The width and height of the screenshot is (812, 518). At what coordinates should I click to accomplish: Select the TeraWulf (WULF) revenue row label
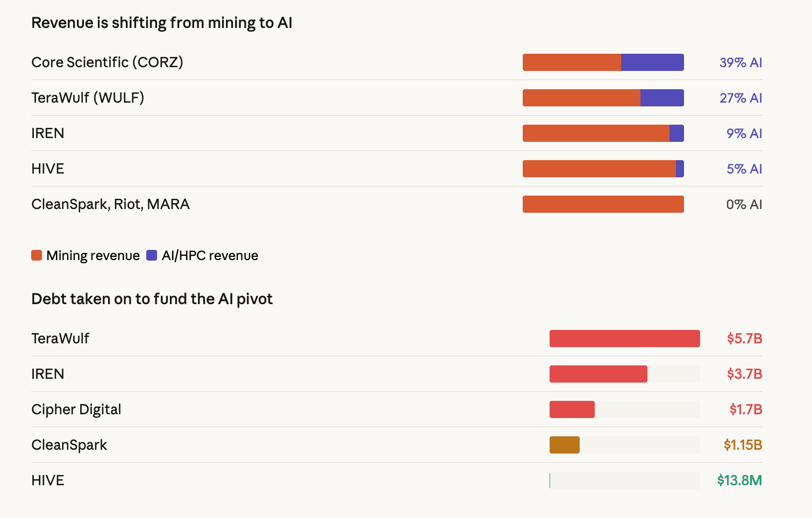point(88,98)
